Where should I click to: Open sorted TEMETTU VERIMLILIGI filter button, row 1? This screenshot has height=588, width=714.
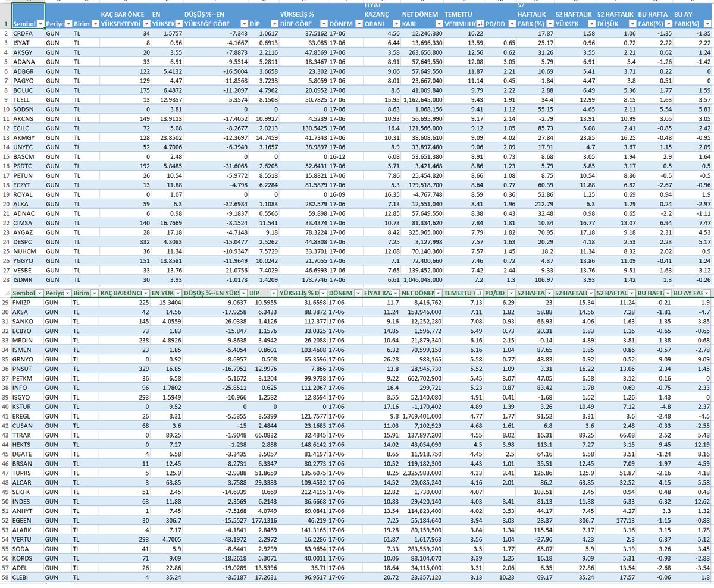(x=478, y=24)
